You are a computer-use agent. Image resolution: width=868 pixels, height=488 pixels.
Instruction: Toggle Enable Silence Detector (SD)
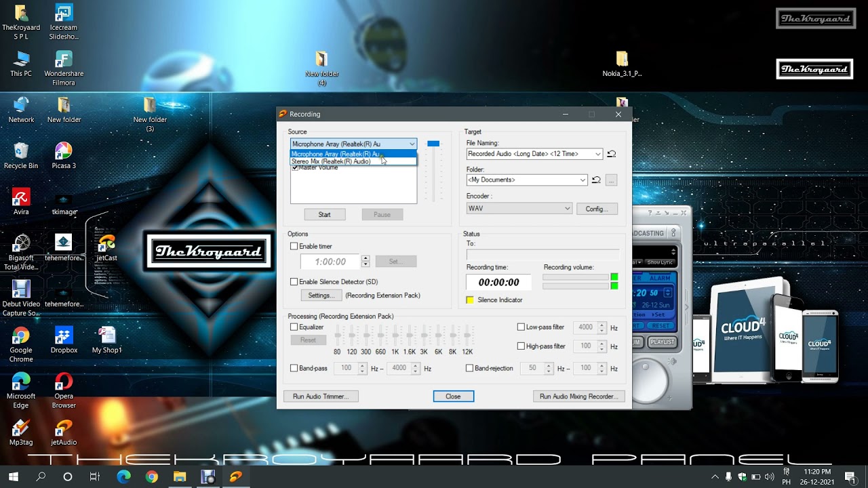coord(294,281)
